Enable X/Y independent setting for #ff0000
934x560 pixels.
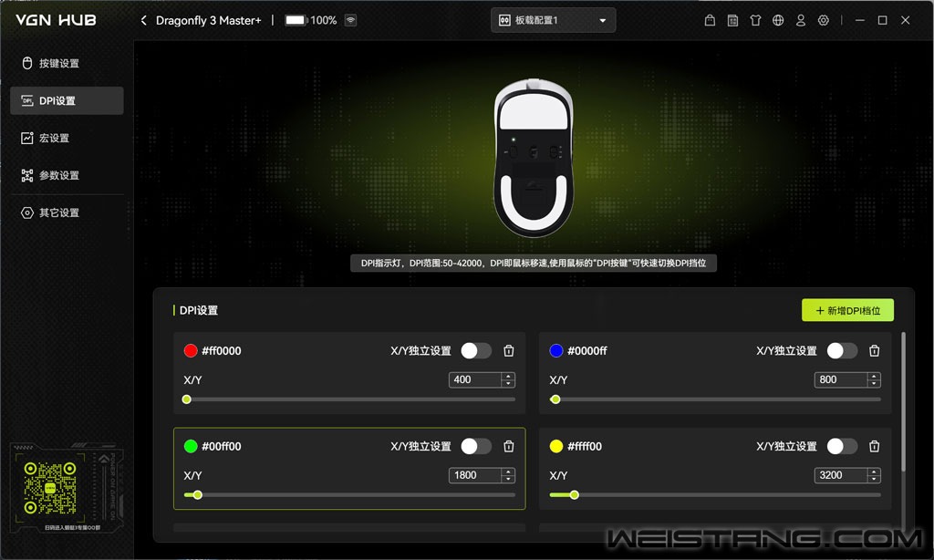pos(475,351)
